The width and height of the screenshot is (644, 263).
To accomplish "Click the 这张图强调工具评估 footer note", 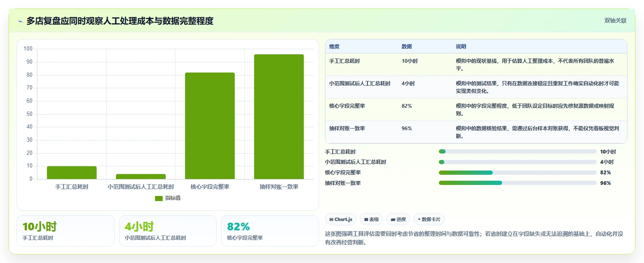I will tap(474, 238).
